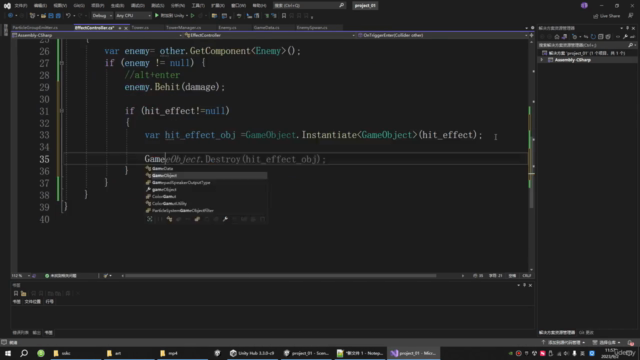Collapse all icon in Solution Explorer toolbar
This screenshot has width=640, height=360.
tap(600, 37)
